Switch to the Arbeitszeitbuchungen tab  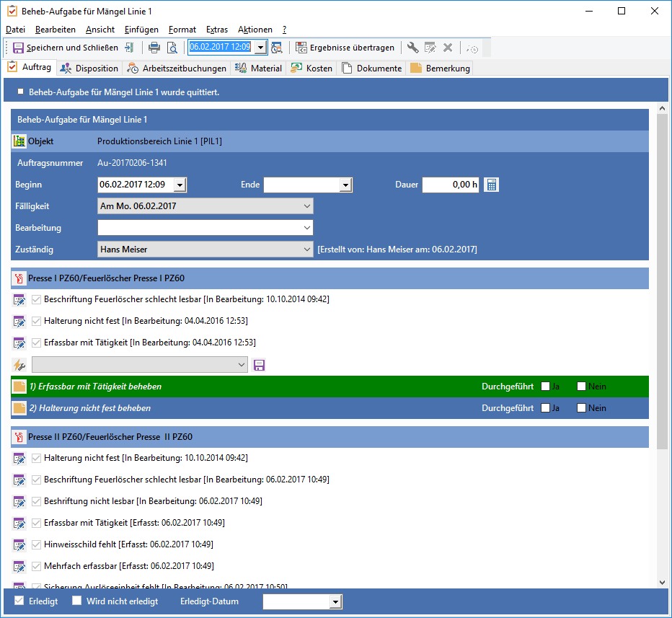pyautogui.click(x=177, y=68)
